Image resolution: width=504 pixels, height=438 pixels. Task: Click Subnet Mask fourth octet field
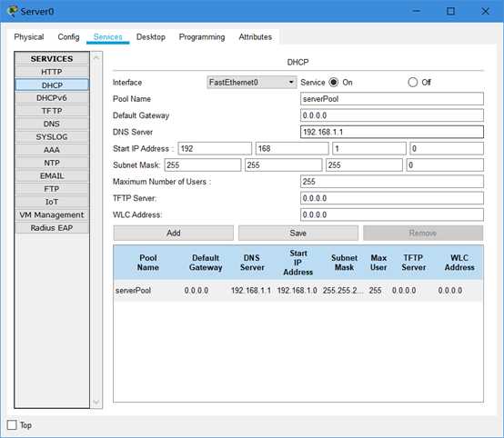coord(445,165)
